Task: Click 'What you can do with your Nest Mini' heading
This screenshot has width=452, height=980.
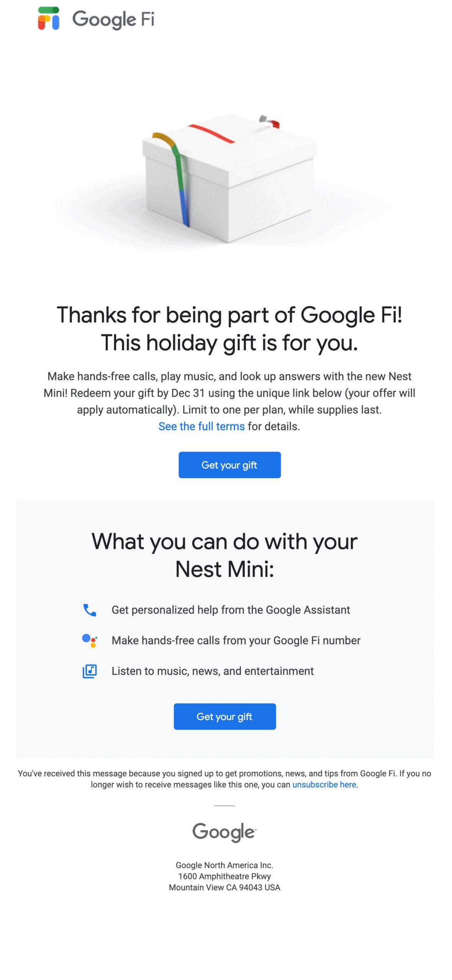Action: click(x=224, y=555)
